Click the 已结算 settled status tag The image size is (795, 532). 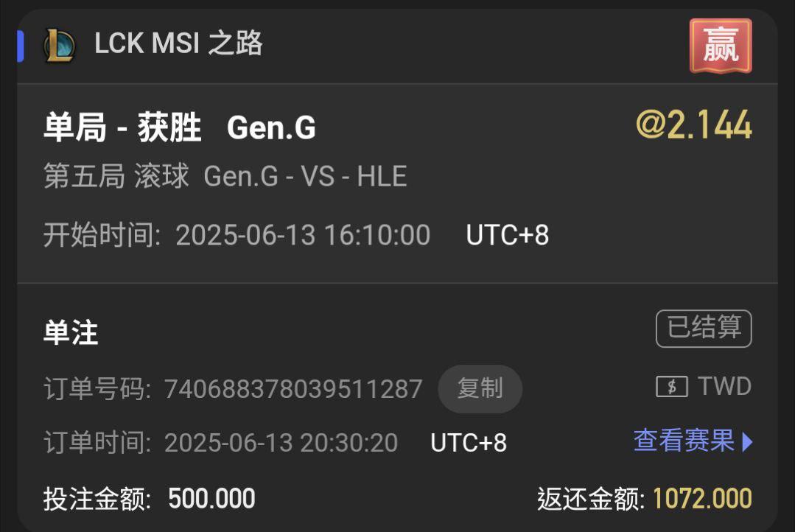coord(704,328)
